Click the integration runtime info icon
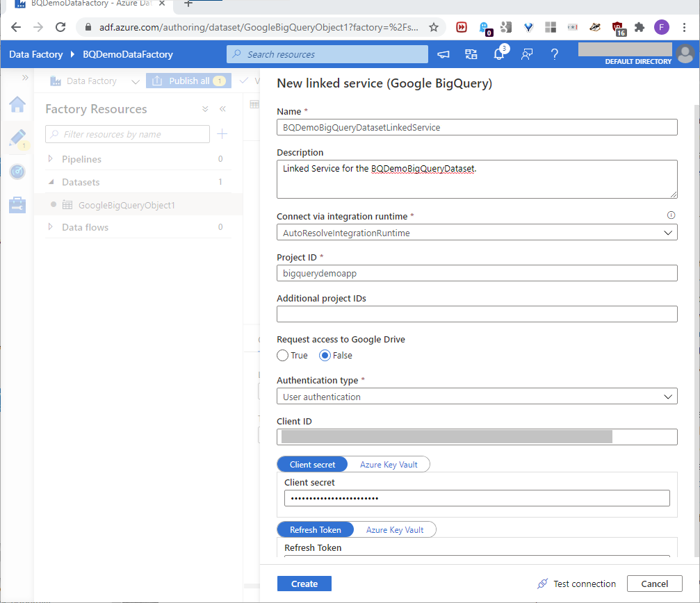This screenshot has width=700, height=603. click(671, 215)
